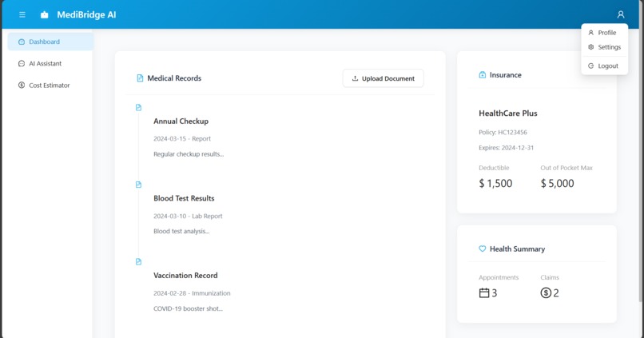The width and height of the screenshot is (644, 338).
Task: Click the Blood Test Results file icon
Action: [x=138, y=185]
